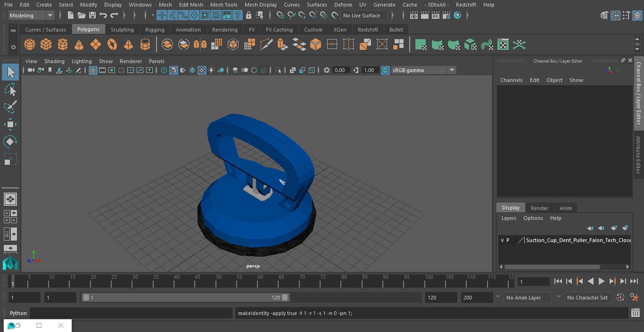Activate the arrow Select tool

[10, 72]
